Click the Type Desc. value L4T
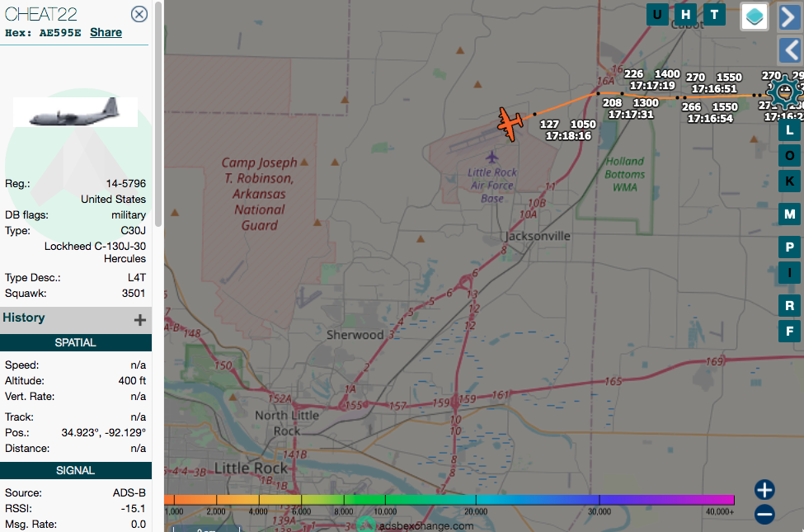 point(137,277)
